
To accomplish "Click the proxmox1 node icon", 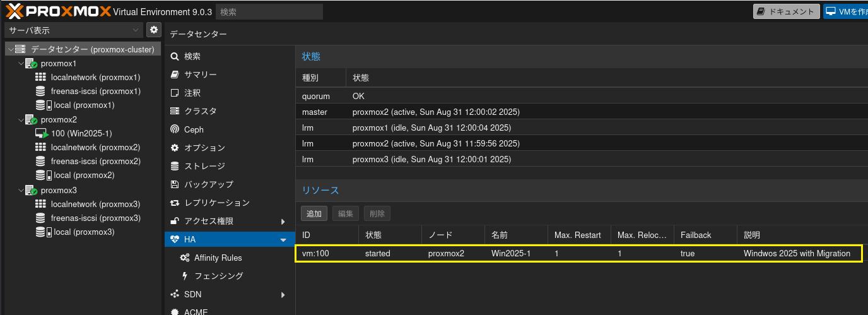I will coord(31,64).
